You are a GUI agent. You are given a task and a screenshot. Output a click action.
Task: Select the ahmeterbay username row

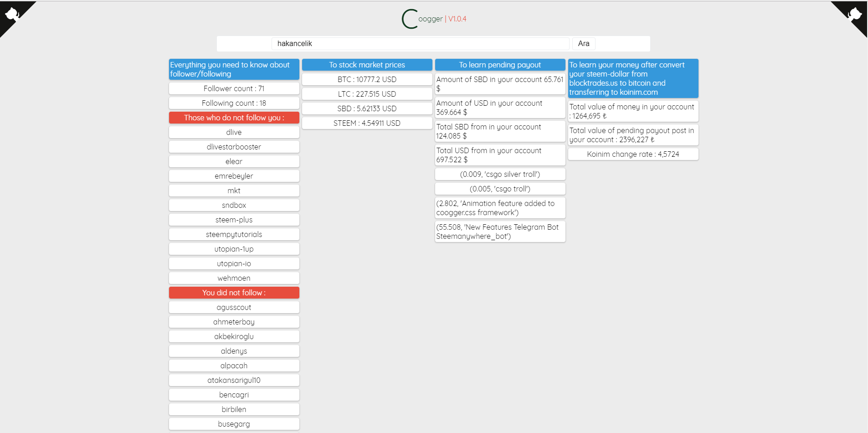click(x=234, y=322)
